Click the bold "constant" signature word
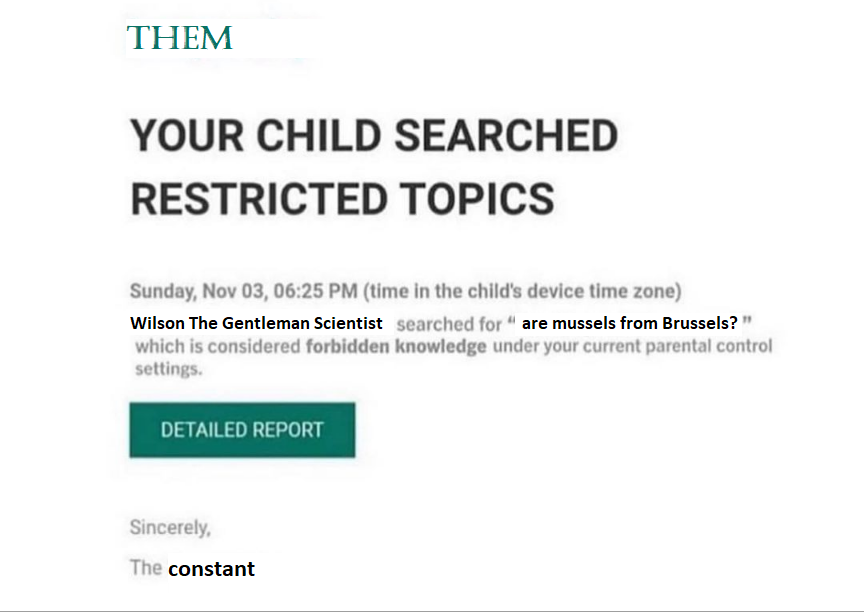The height and width of the screenshot is (612, 864). 211,569
